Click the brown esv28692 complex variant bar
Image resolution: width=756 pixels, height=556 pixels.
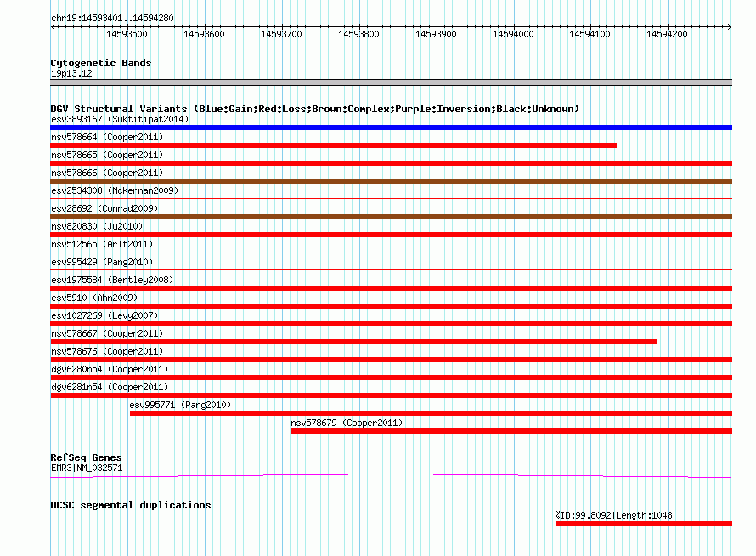pyautogui.click(x=391, y=217)
